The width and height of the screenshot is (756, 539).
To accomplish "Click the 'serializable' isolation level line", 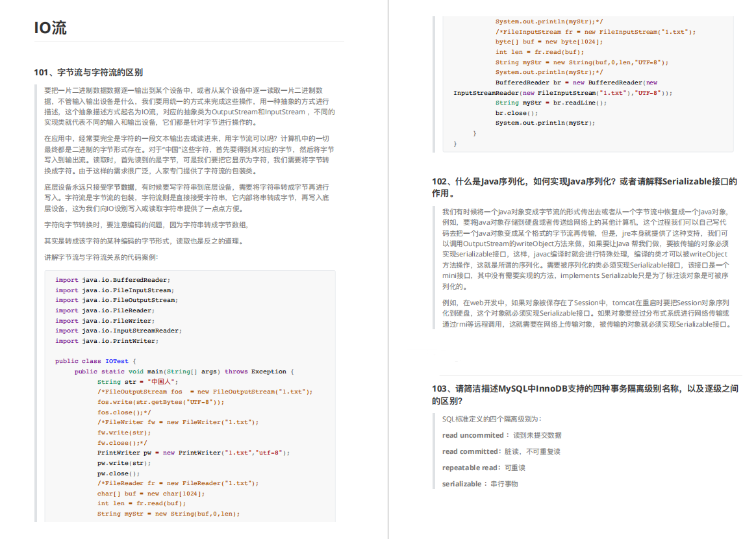I will click(480, 484).
